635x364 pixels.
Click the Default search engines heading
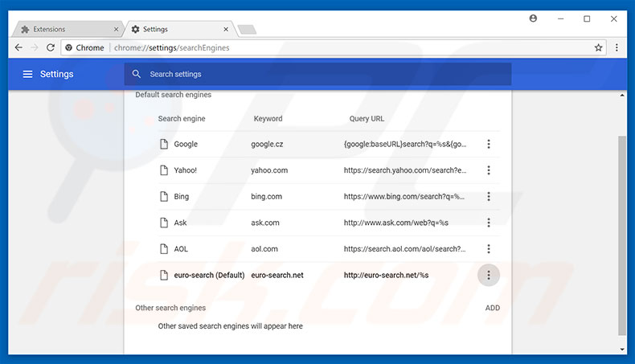point(174,94)
